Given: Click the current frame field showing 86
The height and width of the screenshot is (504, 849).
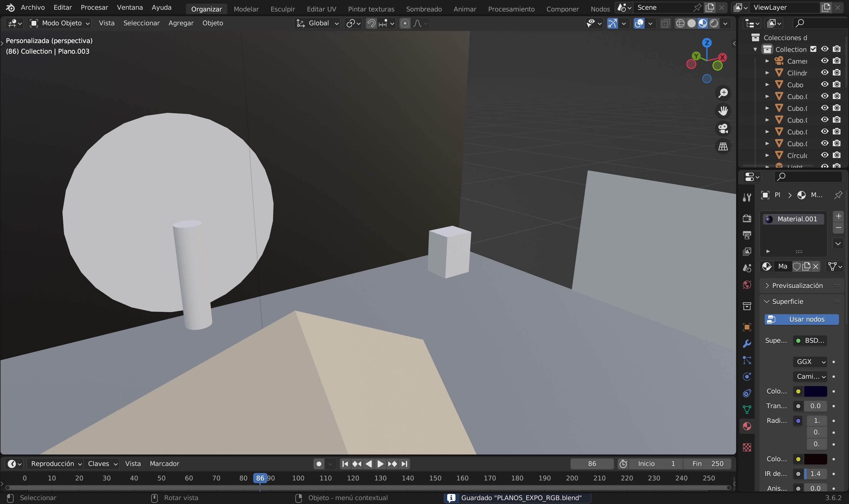Looking at the screenshot, I should (x=592, y=464).
